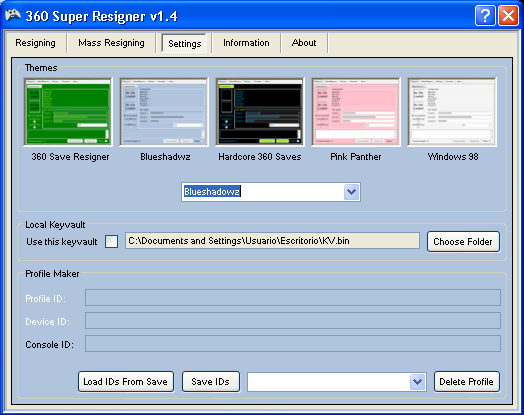Click Load IDs From Save button
The width and height of the screenshot is (524, 415).
coord(126,381)
